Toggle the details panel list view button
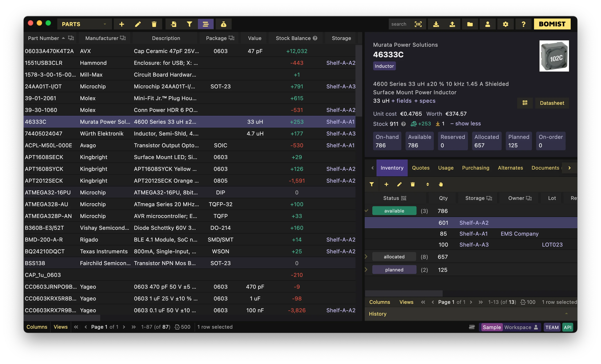The image size is (601, 364). tap(206, 24)
